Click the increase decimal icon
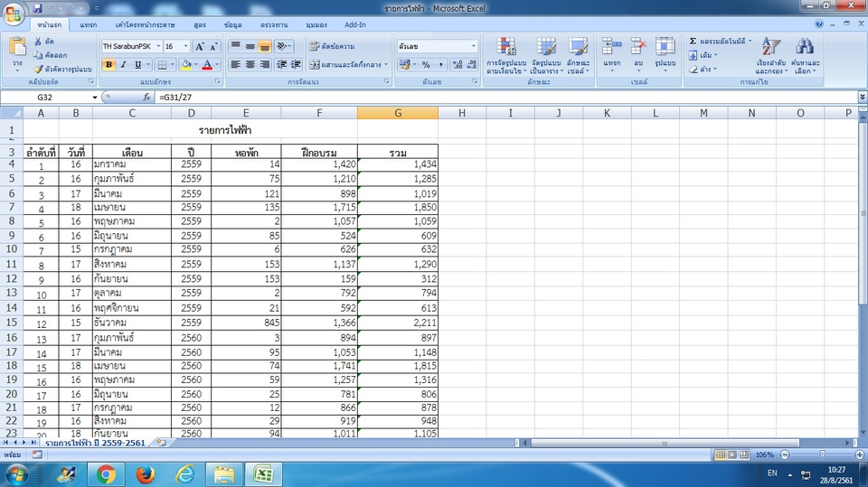Viewport: 868px width, 487px height. (x=458, y=65)
